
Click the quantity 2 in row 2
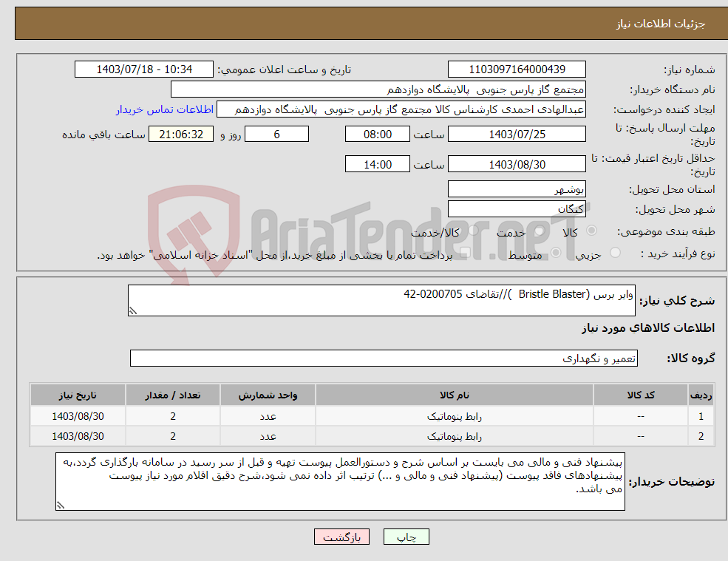[173, 437]
